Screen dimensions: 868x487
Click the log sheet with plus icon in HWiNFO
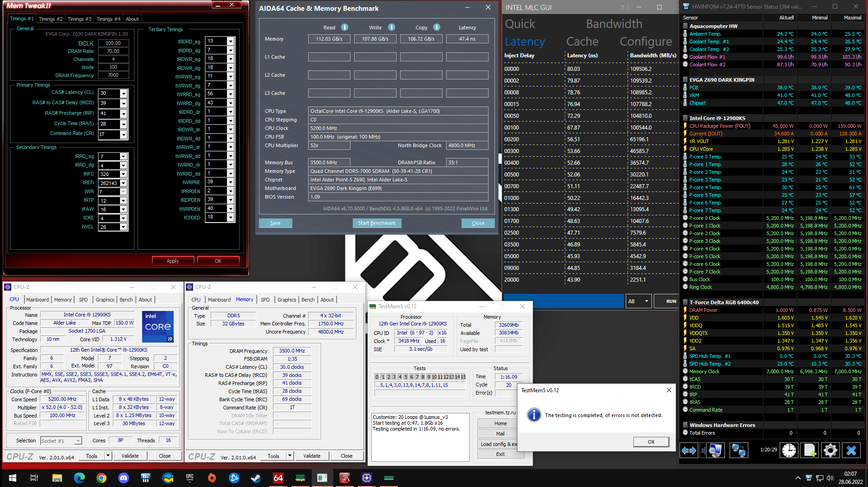[810, 450]
